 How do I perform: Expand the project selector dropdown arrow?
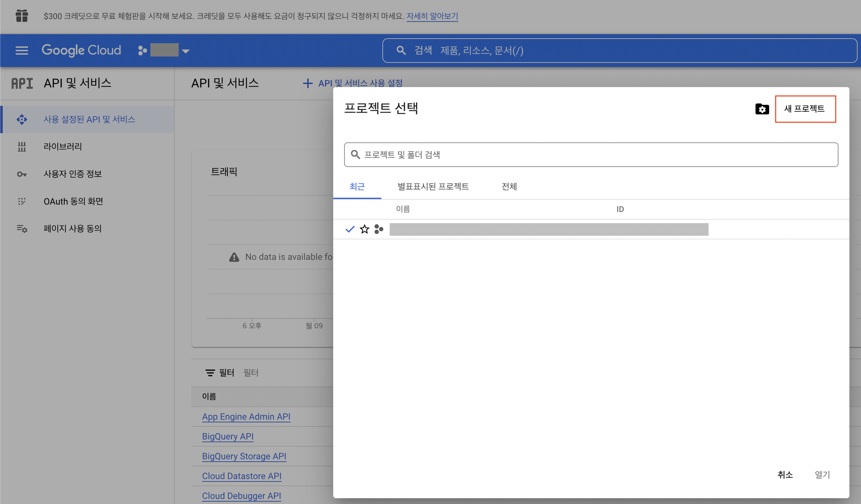tap(185, 51)
